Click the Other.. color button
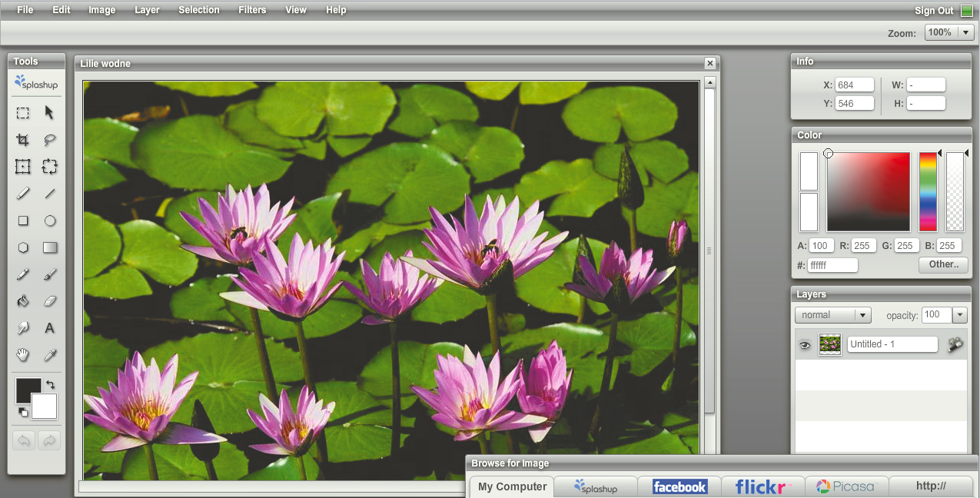The width and height of the screenshot is (980, 498). tap(943, 264)
